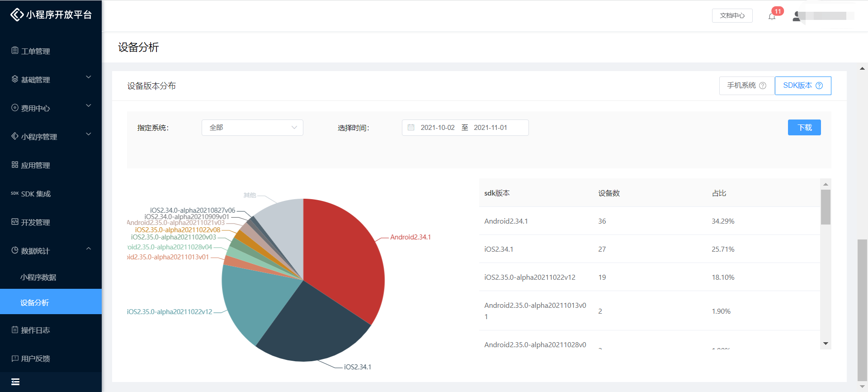
Task: Click the notification bell icon
Action: click(x=772, y=17)
